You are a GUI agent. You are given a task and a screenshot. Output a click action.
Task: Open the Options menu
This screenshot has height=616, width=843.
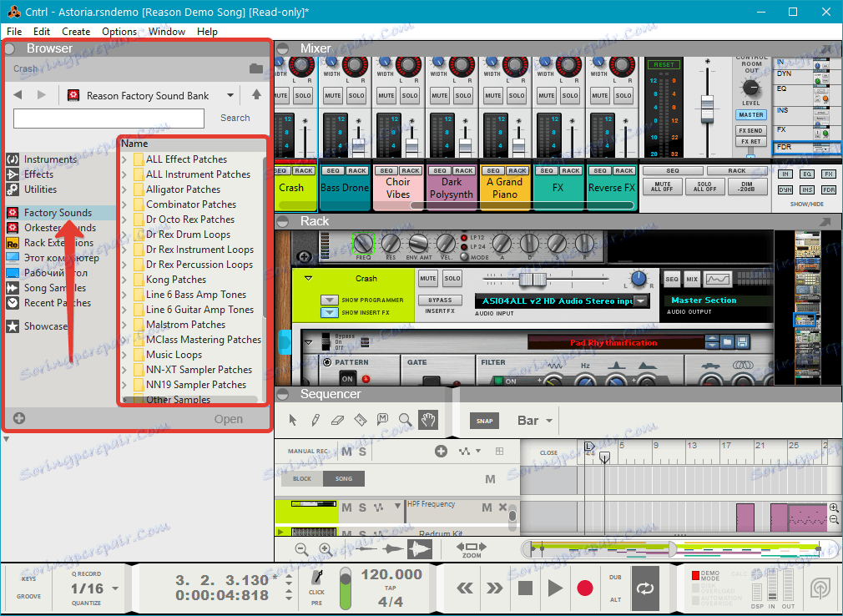[x=119, y=32]
